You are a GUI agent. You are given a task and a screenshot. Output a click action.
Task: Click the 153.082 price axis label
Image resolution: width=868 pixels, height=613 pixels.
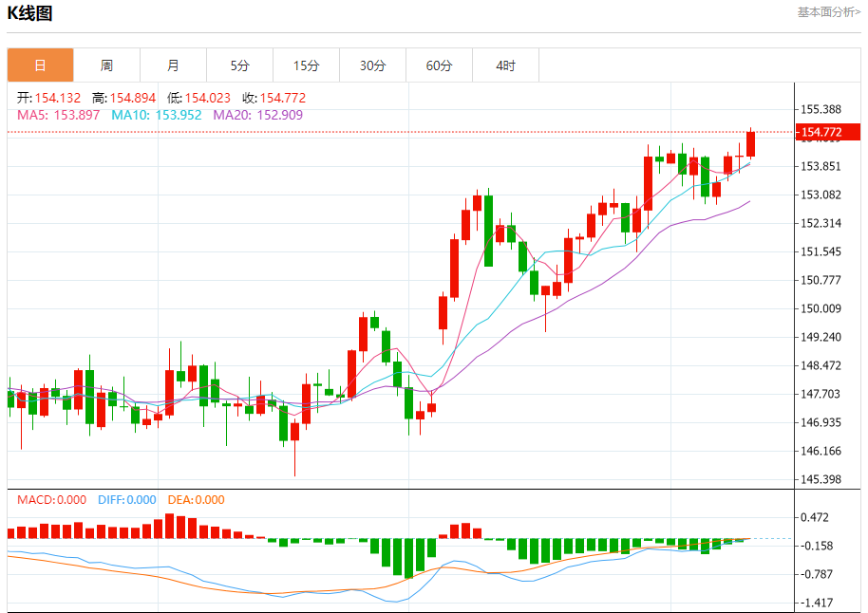point(821,195)
